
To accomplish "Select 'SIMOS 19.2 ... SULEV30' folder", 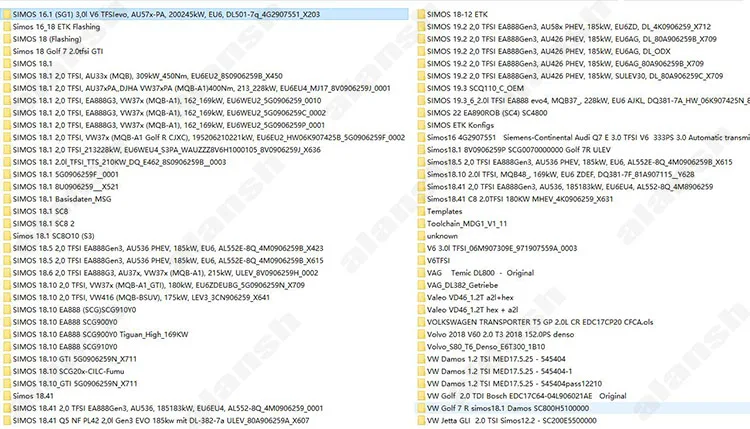I will (575, 76).
